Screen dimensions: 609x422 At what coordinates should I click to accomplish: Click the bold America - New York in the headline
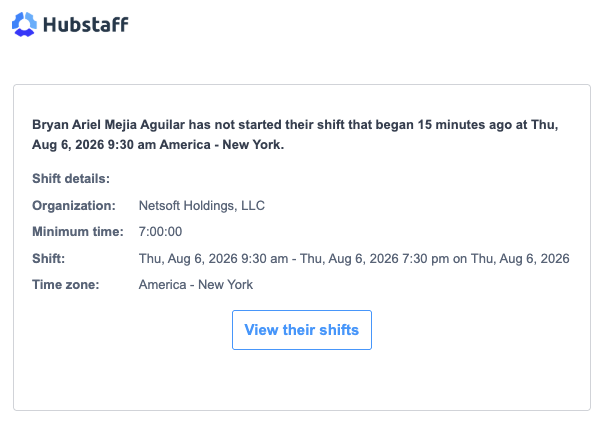tap(222, 145)
